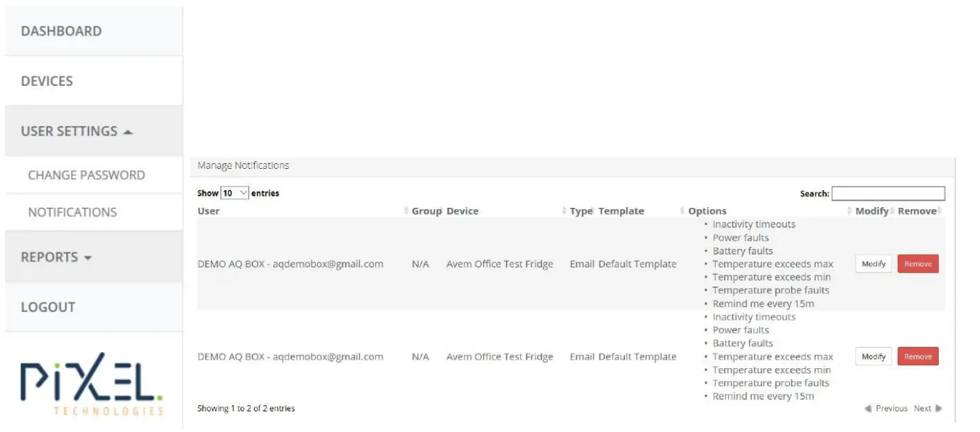Sort table by Device column
Viewport: 980px width, 432px height.
tap(463, 211)
